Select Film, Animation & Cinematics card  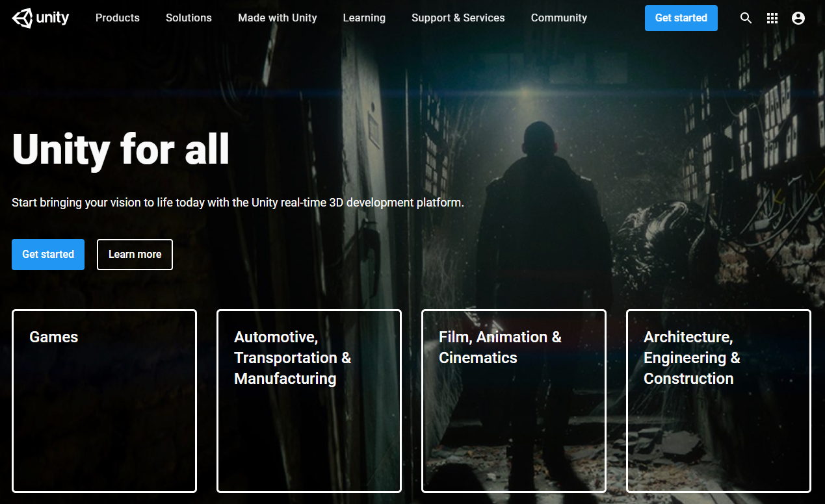coord(514,401)
